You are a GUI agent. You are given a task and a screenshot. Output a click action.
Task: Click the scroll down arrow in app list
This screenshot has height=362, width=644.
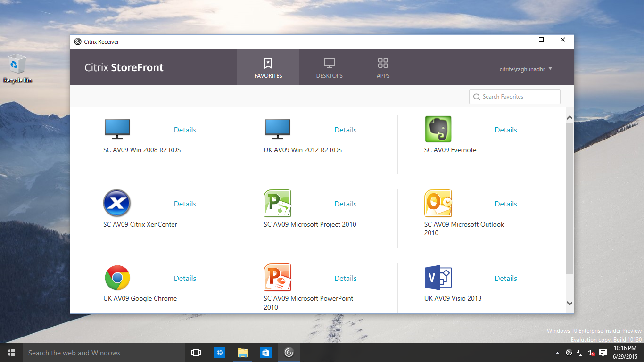click(x=570, y=304)
